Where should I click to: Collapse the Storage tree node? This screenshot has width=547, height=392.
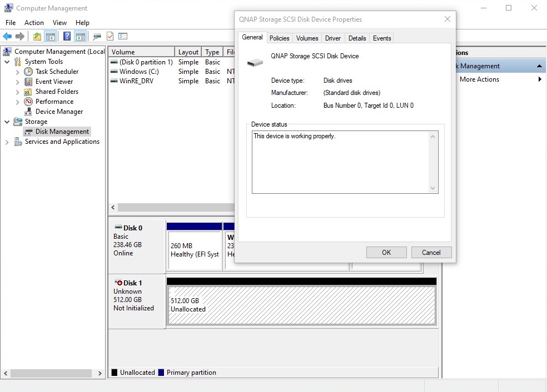point(7,122)
